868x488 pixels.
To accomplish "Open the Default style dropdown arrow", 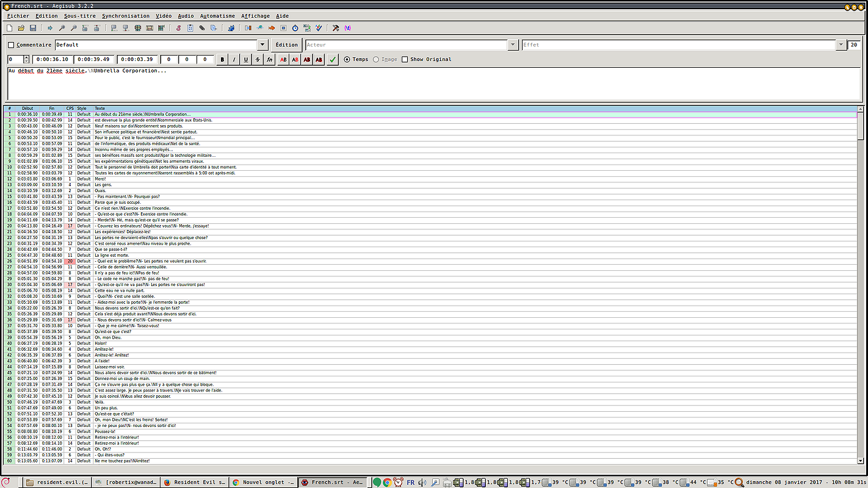I will (262, 45).
